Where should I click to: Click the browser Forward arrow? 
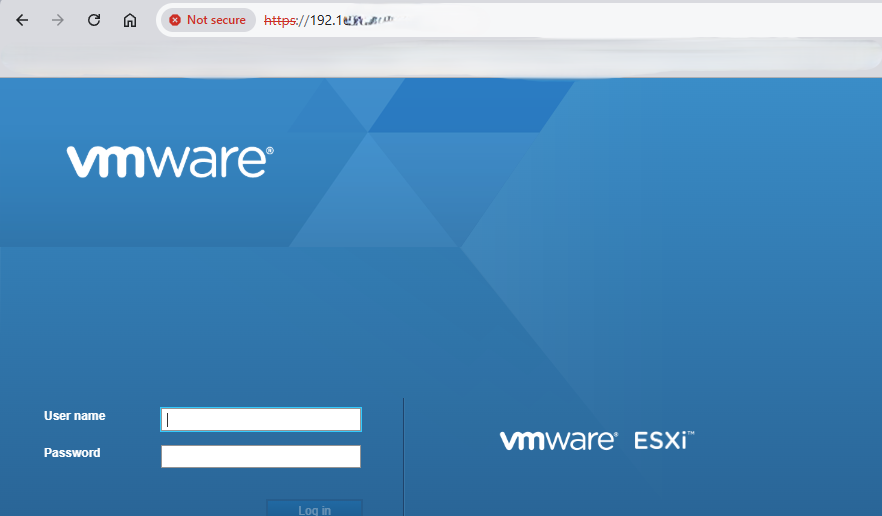[58, 20]
